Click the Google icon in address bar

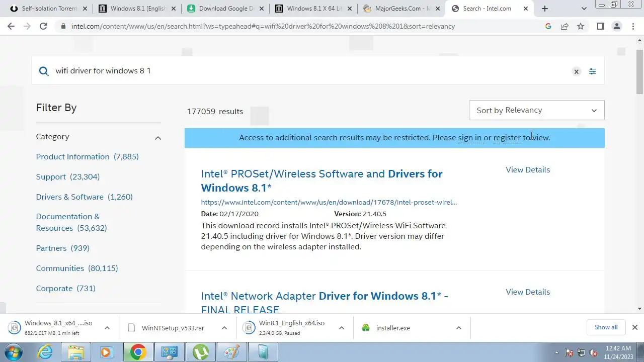pos(548,26)
